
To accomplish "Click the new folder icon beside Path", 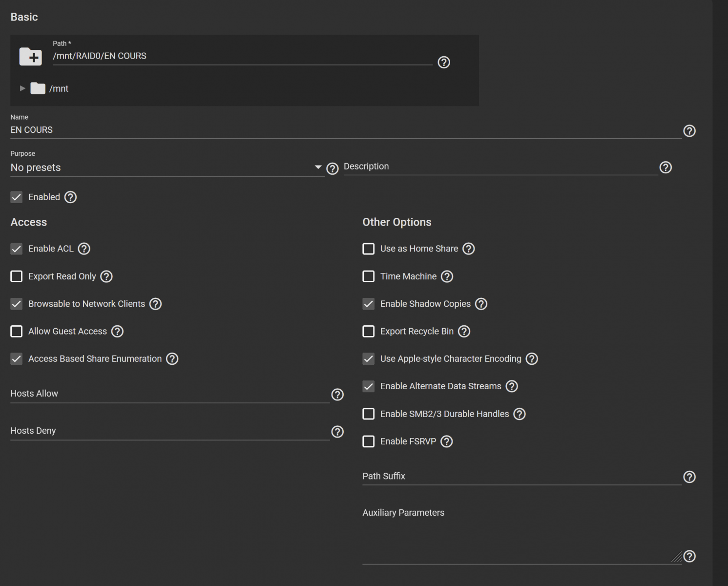I will [30, 57].
